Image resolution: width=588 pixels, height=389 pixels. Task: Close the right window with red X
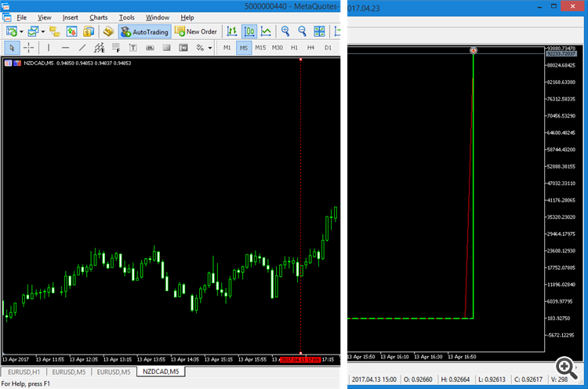pos(572,6)
